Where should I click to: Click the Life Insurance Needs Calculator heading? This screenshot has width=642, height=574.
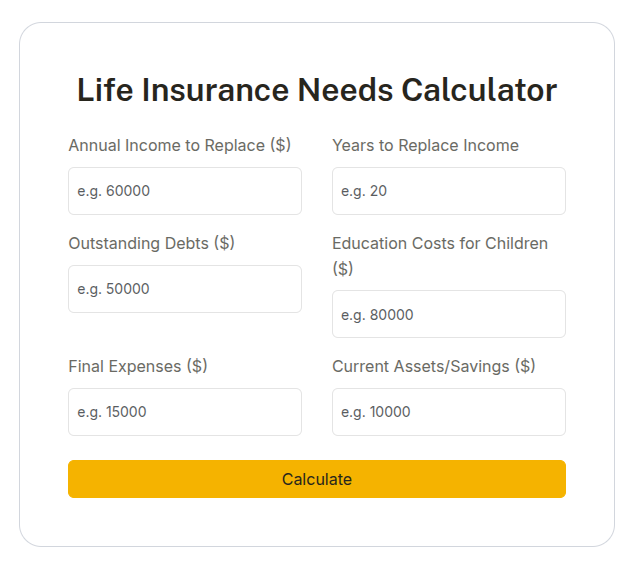point(317,90)
